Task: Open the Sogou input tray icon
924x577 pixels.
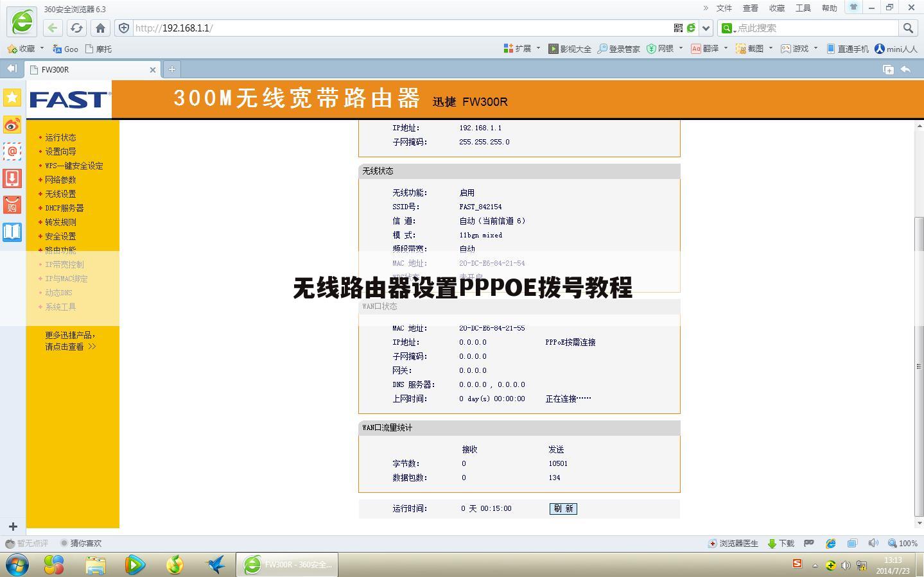Action: coord(797,564)
